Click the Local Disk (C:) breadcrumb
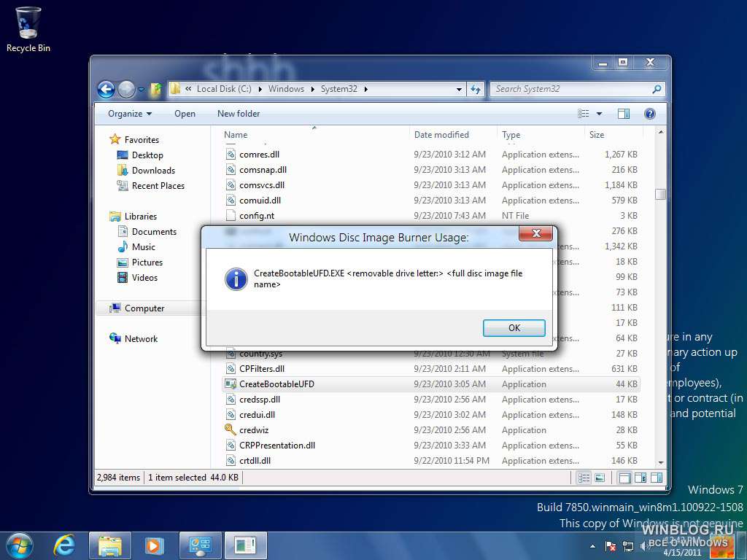 pyautogui.click(x=223, y=88)
